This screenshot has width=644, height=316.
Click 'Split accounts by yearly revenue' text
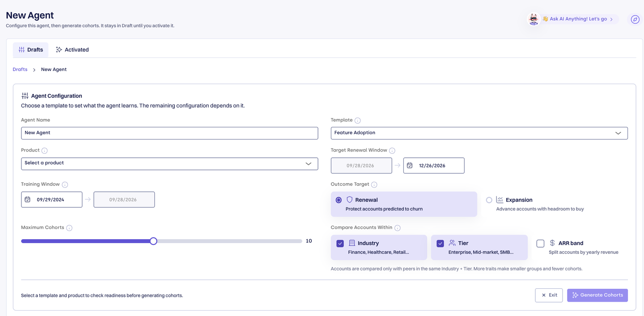583,252
